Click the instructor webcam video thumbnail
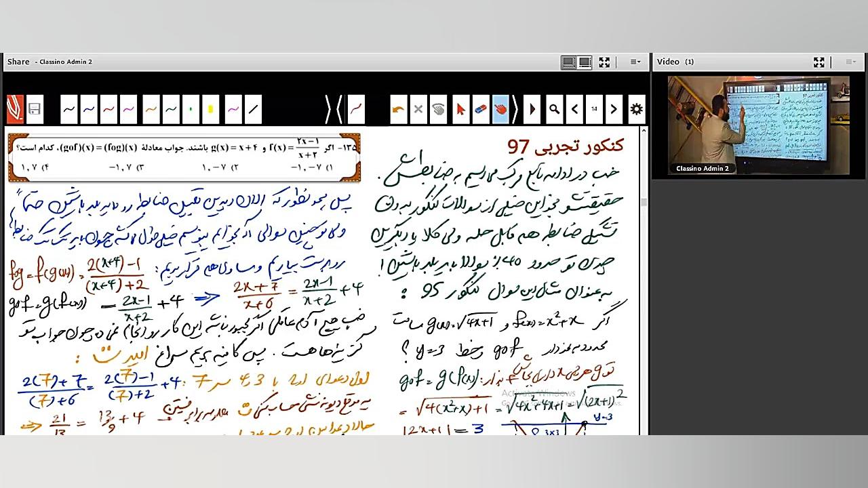Screen dimensions: 868x488 pyautogui.click(x=758, y=125)
